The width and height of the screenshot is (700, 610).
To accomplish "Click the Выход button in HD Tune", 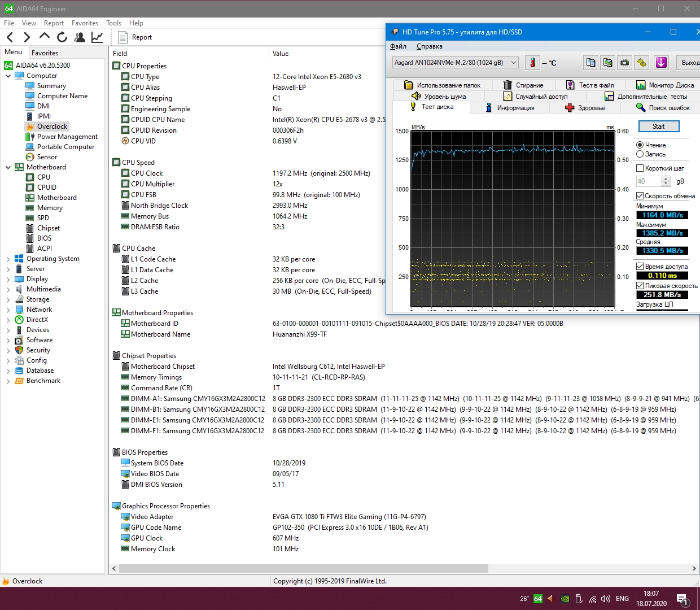I will click(688, 63).
